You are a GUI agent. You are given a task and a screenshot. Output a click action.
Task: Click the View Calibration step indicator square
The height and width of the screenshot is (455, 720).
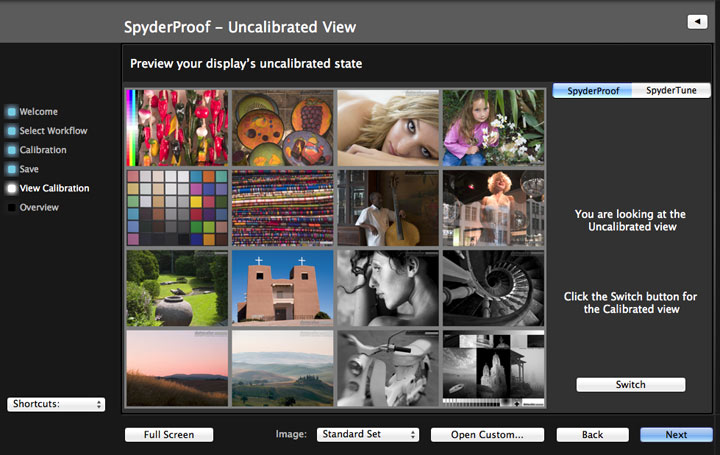click(x=12, y=188)
